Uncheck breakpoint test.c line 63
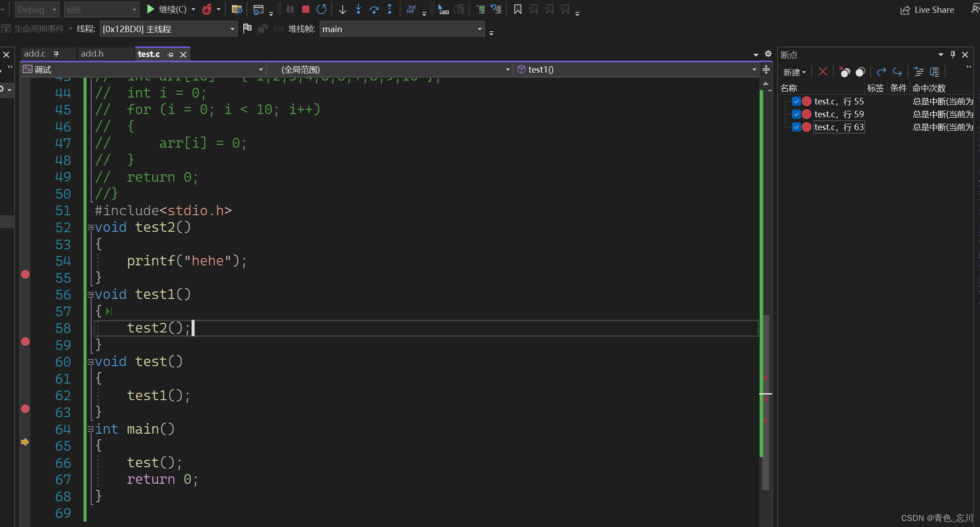Image resolution: width=980 pixels, height=527 pixels. (x=797, y=127)
